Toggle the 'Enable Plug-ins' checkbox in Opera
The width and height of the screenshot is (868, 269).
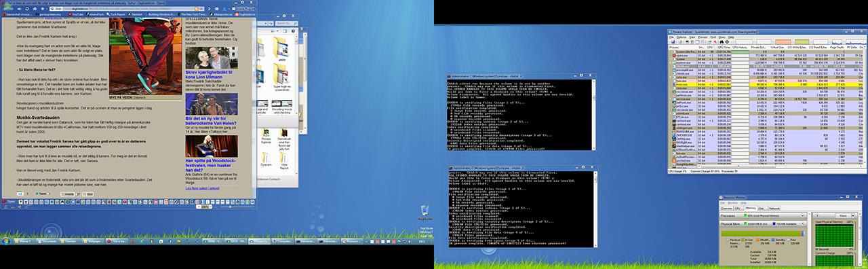pyautogui.click(x=233, y=9)
